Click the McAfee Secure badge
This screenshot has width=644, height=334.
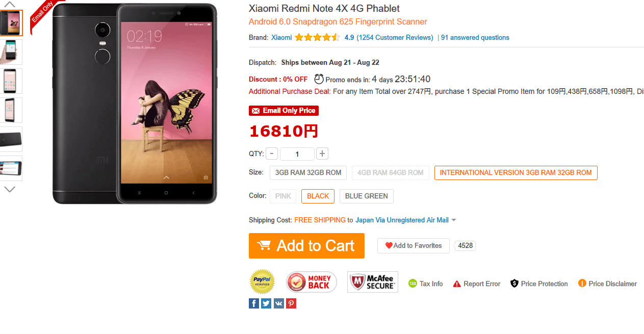(x=373, y=282)
